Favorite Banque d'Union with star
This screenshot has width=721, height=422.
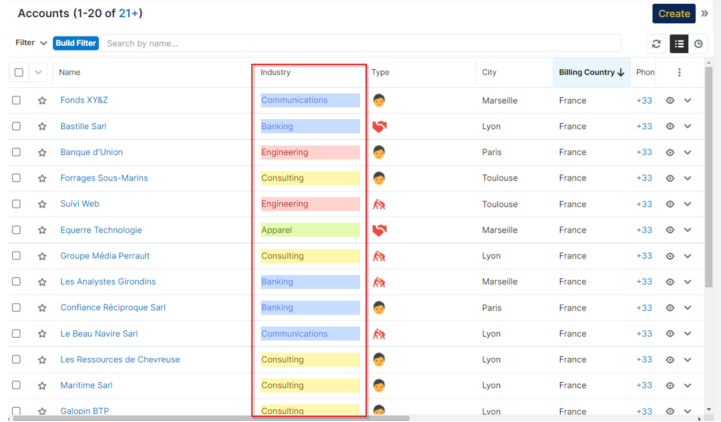[x=42, y=152]
